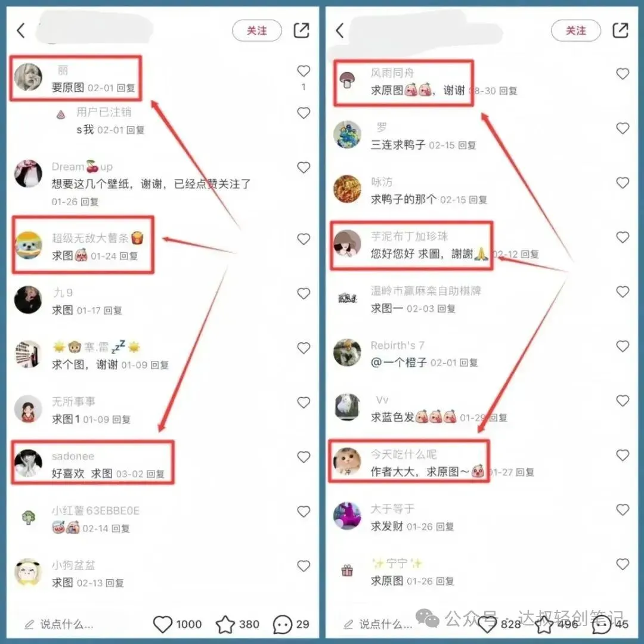The width and height of the screenshot is (644, 644).
Task: Tap the heart icon showing 1000 likes
Action: click(163, 624)
